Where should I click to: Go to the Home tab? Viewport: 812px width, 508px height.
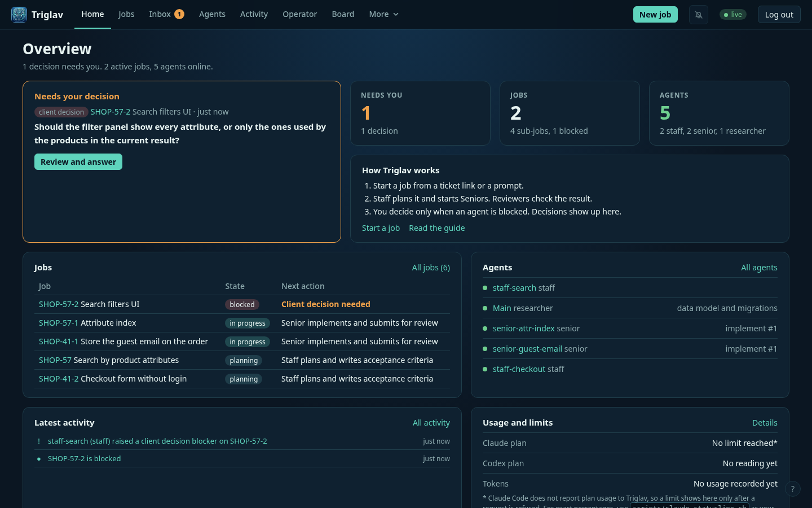(x=92, y=14)
